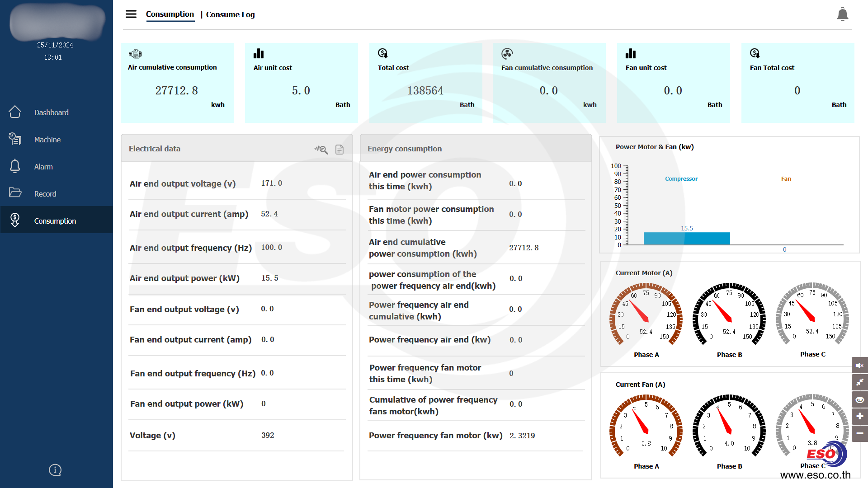The image size is (868, 488).
Task: Click the Alarm bell sidebar icon
Action: click(15, 166)
